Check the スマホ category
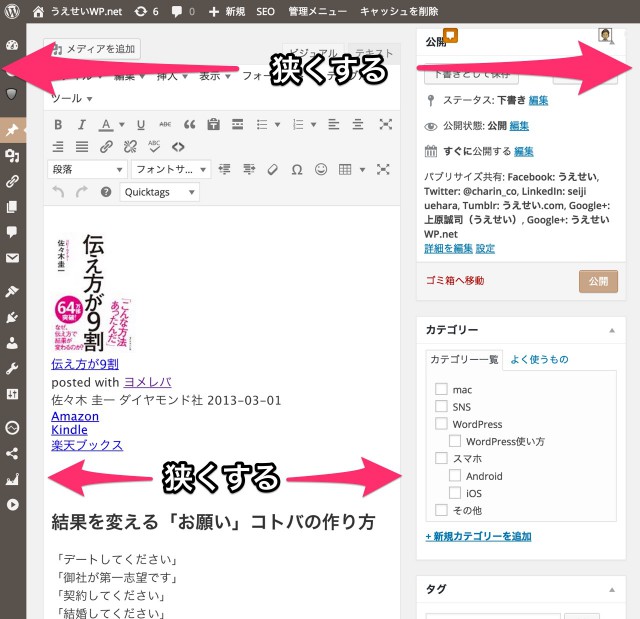This screenshot has height=619, width=640. 441,458
